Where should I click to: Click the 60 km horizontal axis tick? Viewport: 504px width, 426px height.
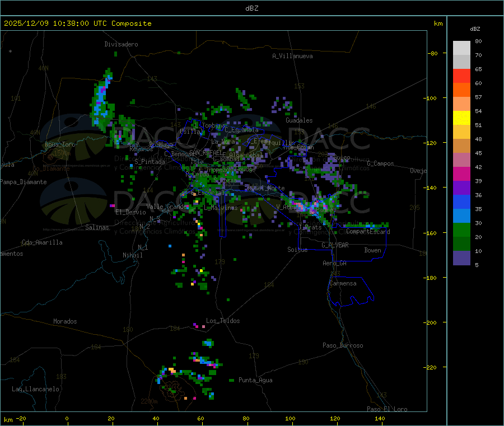pos(200,418)
